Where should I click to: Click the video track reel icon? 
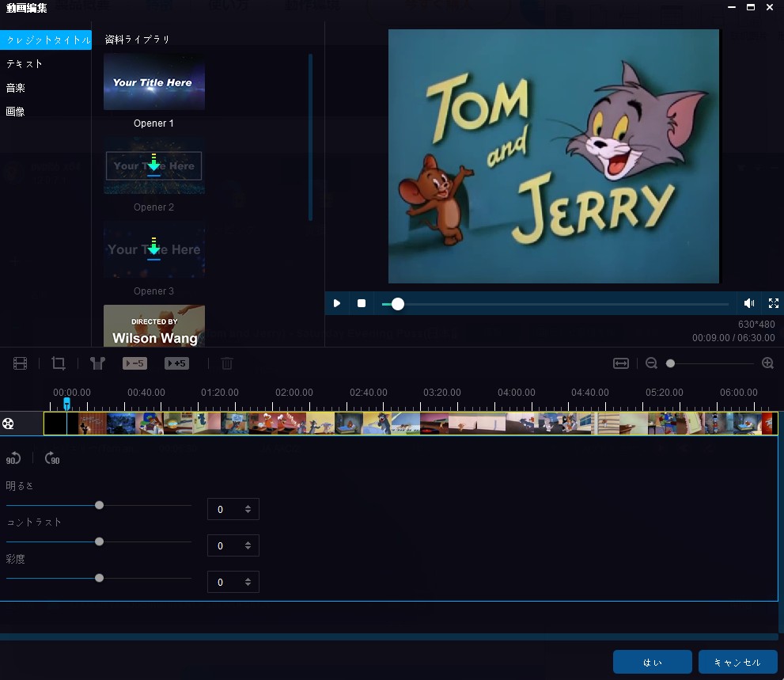click(x=8, y=424)
